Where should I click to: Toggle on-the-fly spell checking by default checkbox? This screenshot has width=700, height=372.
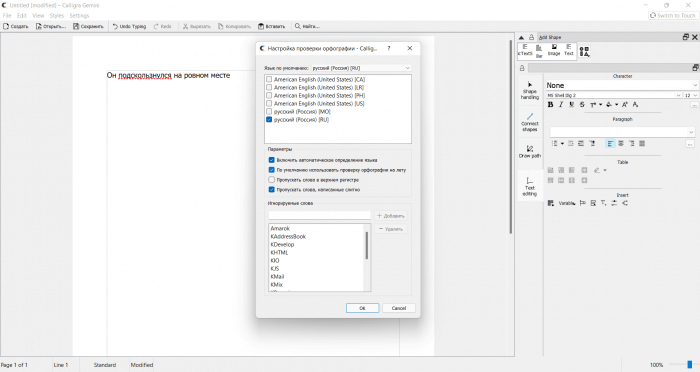[271, 170]
